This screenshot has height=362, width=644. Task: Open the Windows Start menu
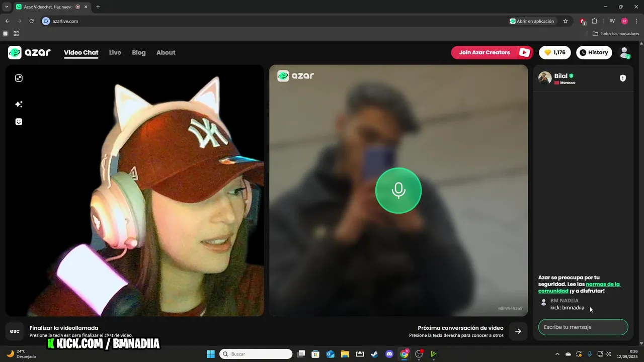point(211,354)
